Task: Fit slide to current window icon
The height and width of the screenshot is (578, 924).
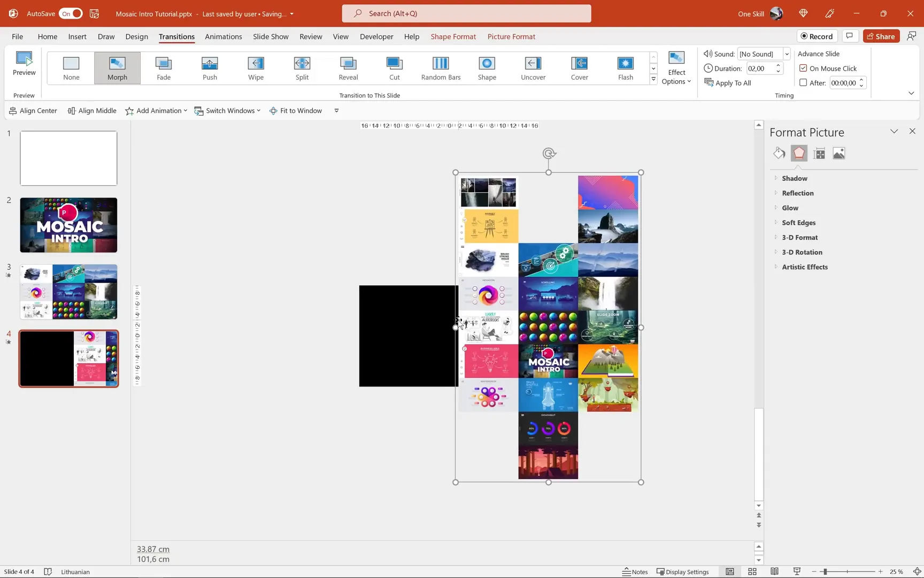Action: pos(917,572)
